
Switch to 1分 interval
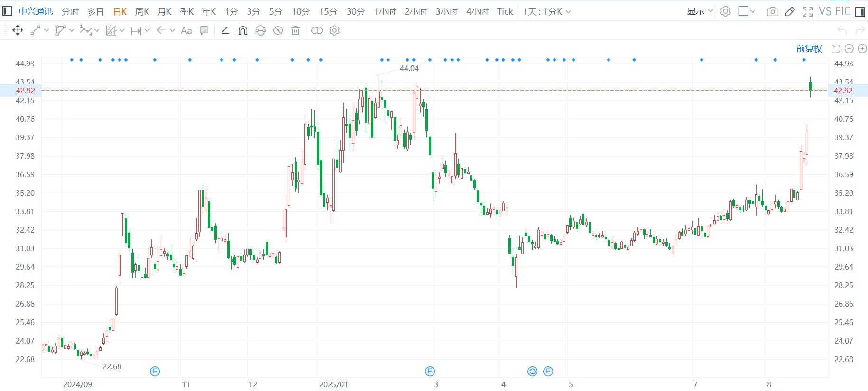tap(231, 11)
